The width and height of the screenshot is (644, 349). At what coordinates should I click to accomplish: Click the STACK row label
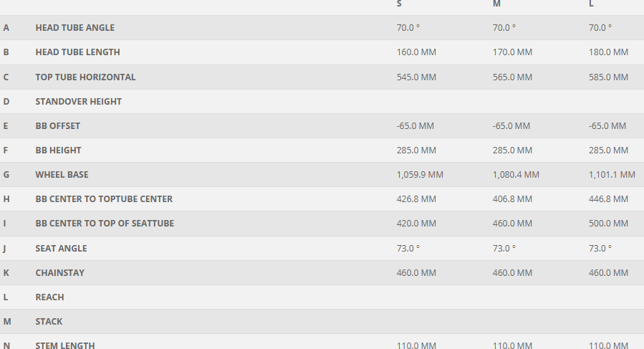click(49, 321)
